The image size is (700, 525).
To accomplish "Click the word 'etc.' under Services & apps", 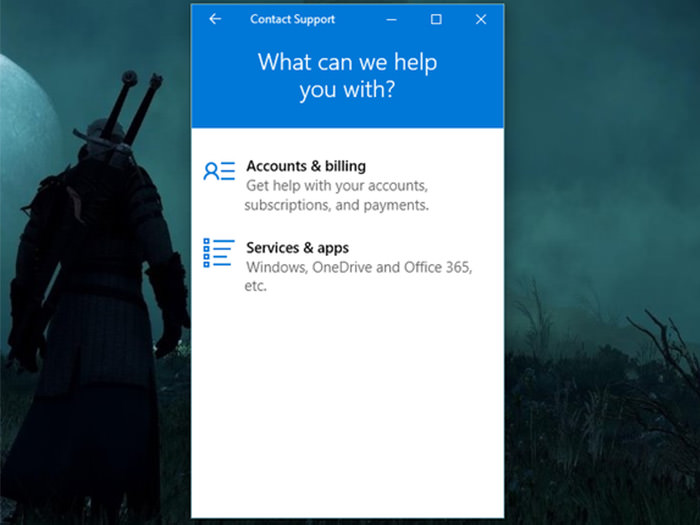I will pos(257,286).
